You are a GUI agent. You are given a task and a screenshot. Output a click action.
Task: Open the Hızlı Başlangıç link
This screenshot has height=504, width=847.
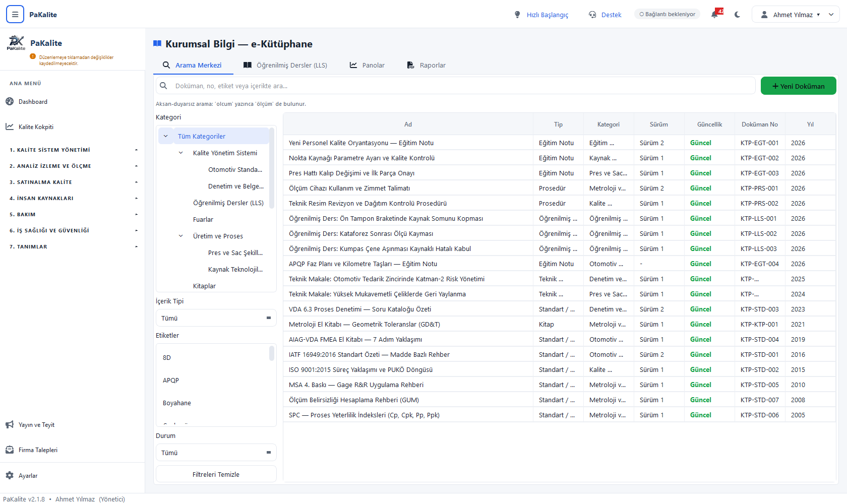click(548, 15)
